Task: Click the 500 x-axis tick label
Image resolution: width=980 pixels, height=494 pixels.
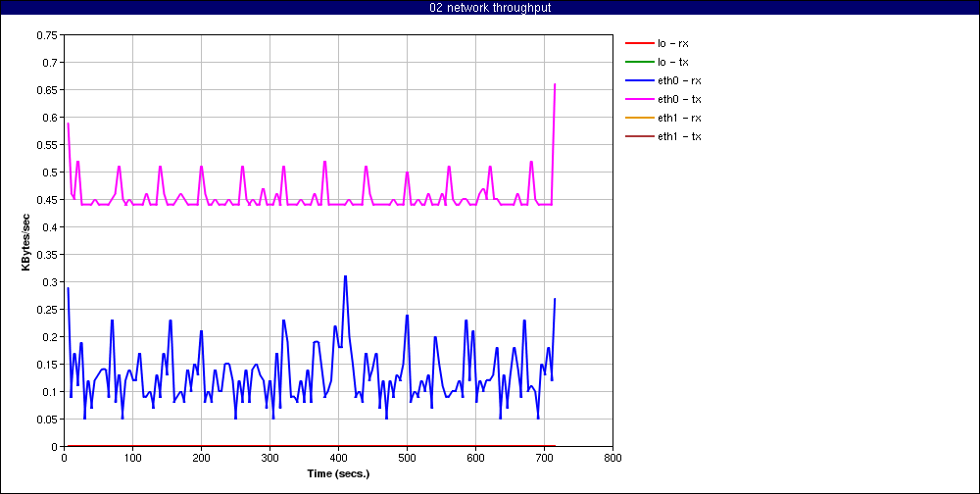Action: (407, 458)
